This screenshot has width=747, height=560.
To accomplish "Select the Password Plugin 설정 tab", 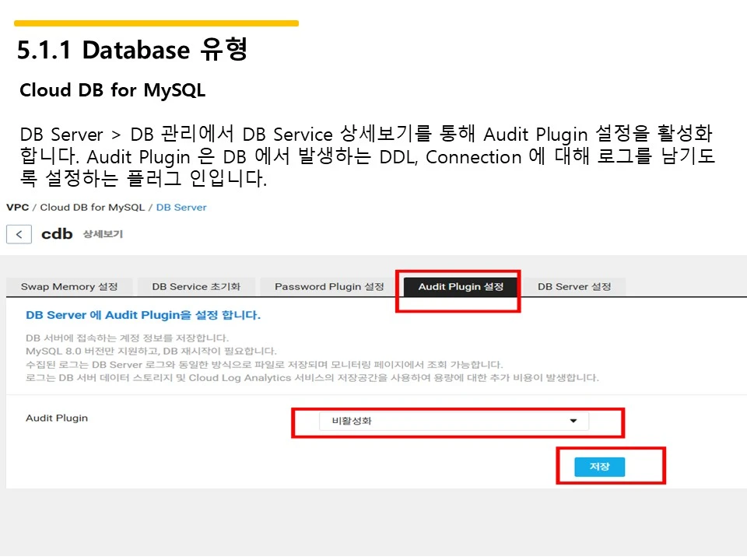I will point(329,287).
